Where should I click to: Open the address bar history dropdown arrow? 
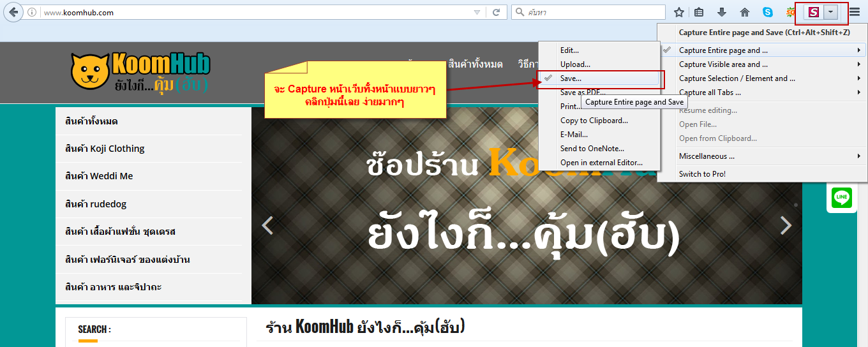pos(477,12)
